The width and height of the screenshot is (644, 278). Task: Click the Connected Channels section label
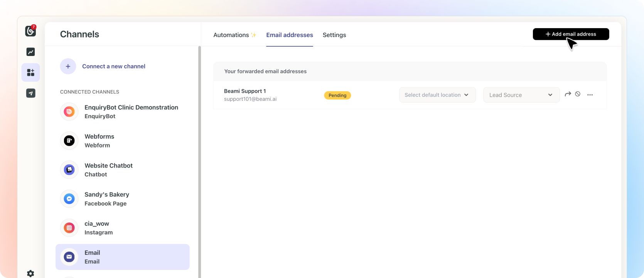click(89, 92)
